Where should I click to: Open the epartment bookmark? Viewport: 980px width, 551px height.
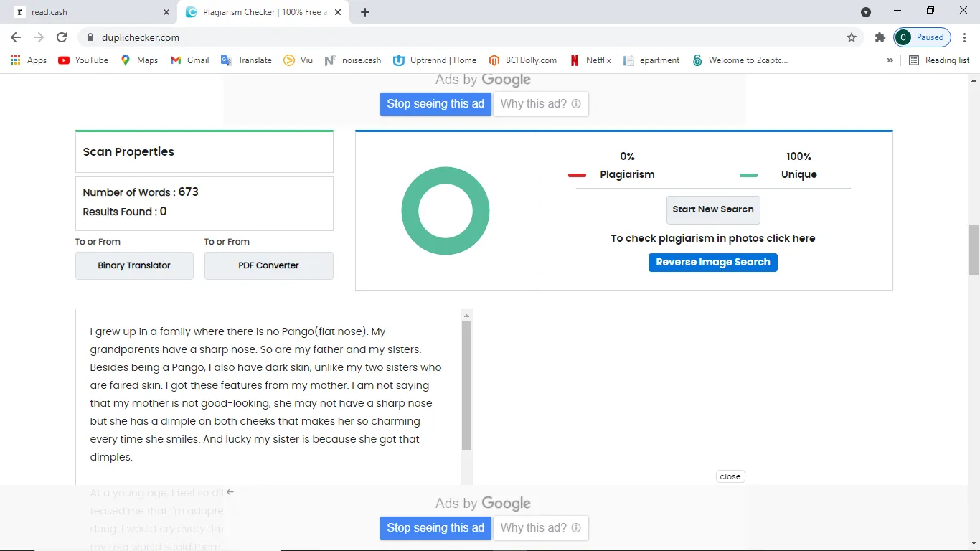point(651,60)
